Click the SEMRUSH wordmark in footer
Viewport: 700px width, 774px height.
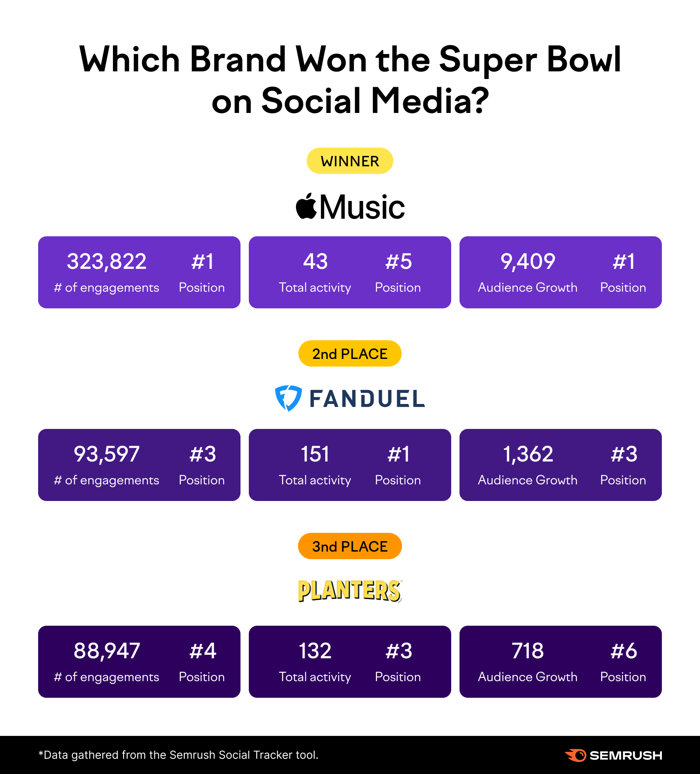(626, 756)
